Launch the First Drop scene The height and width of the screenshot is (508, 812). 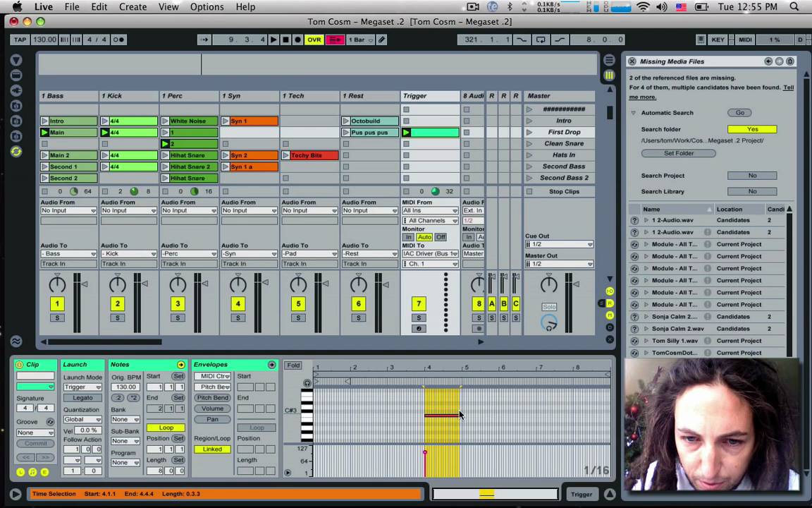(529, 132)
